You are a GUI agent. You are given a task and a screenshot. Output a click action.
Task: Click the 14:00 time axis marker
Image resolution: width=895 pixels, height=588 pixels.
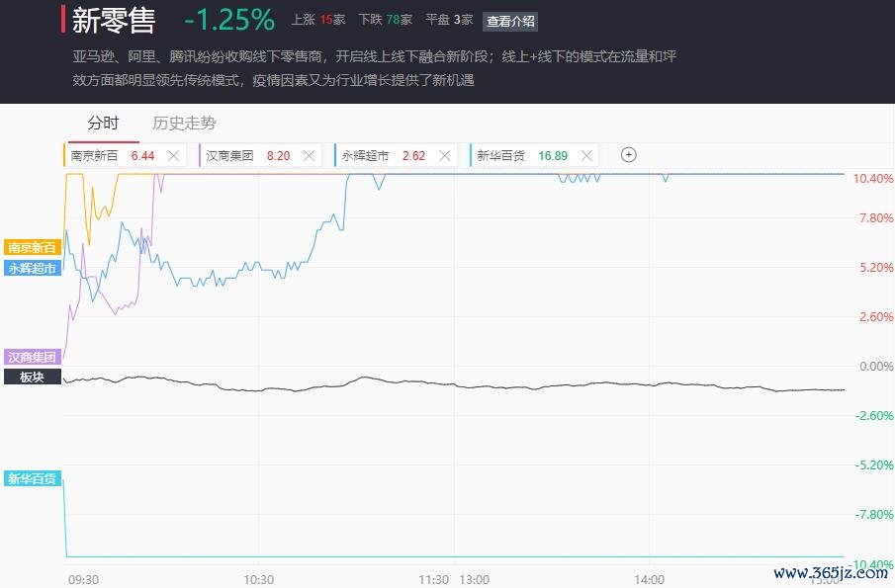tap(649, 579)
